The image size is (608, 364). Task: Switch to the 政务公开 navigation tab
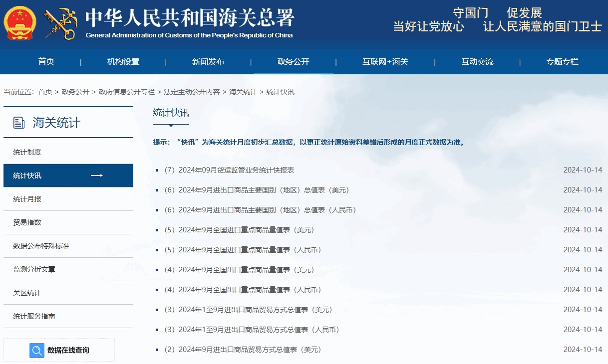coord(294,61)
